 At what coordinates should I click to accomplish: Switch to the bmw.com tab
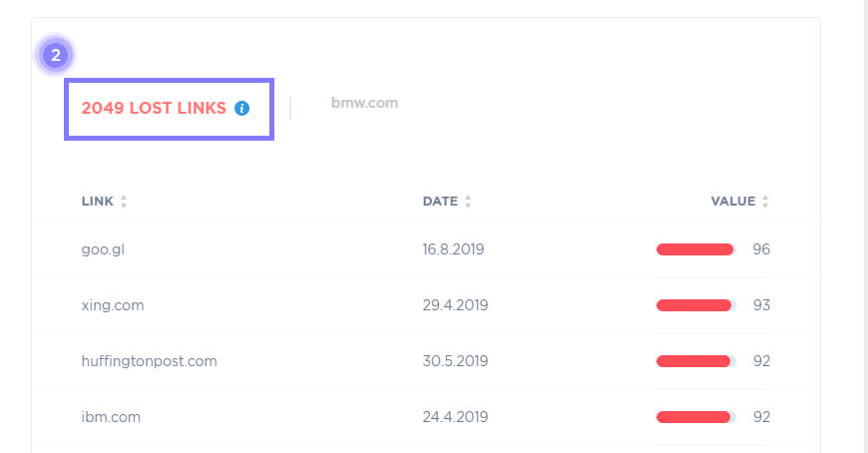(364, 103)
